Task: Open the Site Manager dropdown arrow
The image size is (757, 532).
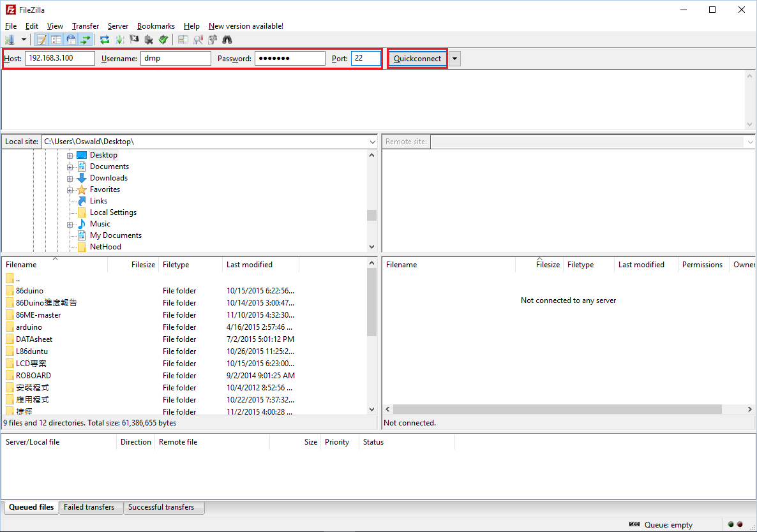Action: pos(23,40)
